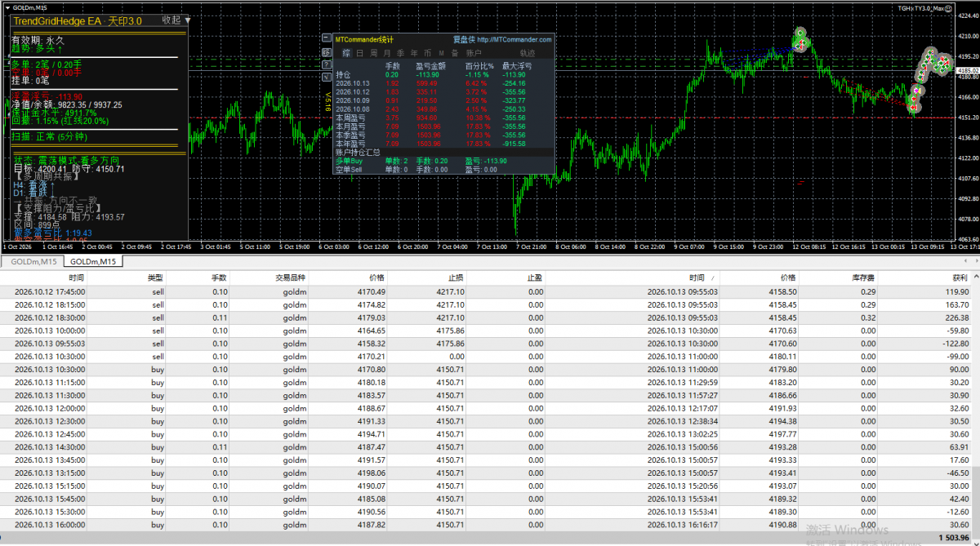Switch to the 账户 account tab
980x546 pixels.
474,52
